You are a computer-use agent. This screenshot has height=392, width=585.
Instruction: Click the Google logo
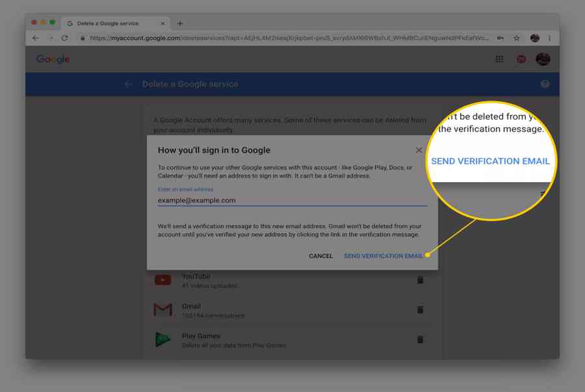[x=53, y=59]
